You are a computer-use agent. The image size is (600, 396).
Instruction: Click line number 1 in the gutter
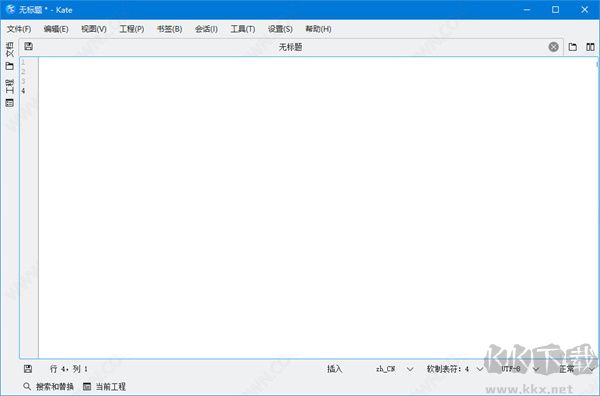click(x=23, y=62)
